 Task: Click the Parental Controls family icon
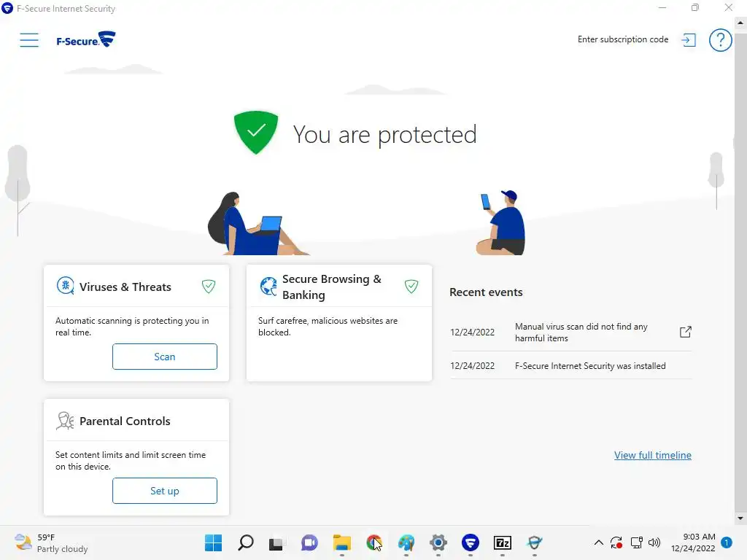tap(65, 421)
